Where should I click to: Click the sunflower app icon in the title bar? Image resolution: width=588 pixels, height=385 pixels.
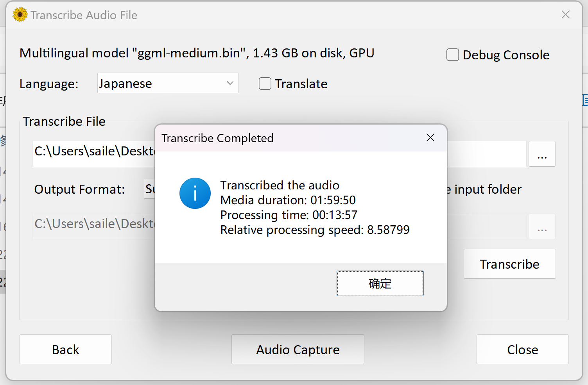click(20, 15)
